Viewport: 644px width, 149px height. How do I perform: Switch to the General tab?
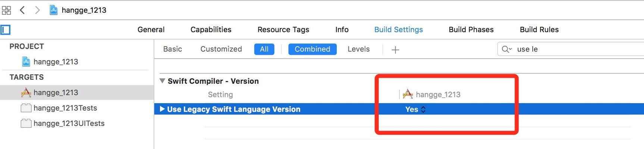(151, 29)
